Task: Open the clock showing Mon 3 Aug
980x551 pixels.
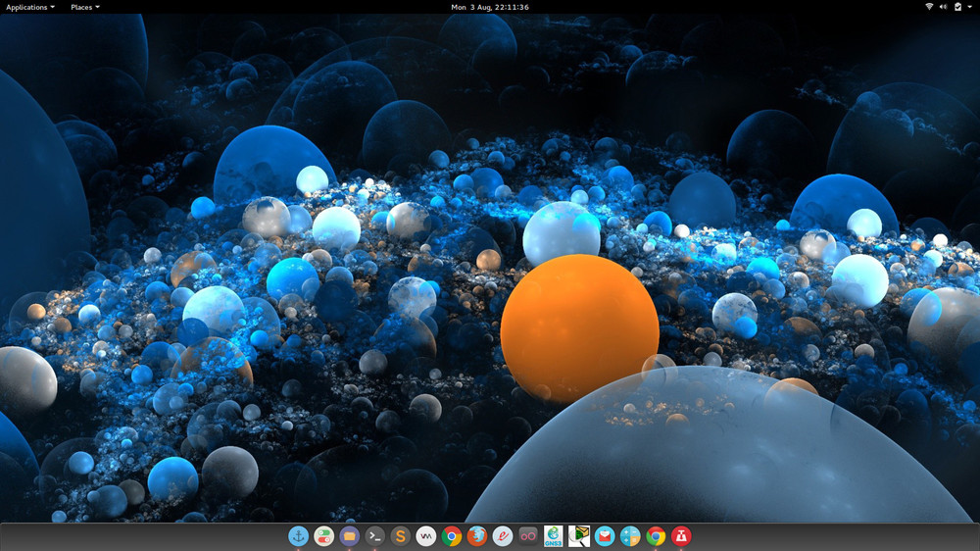Action: coord(490,7)
